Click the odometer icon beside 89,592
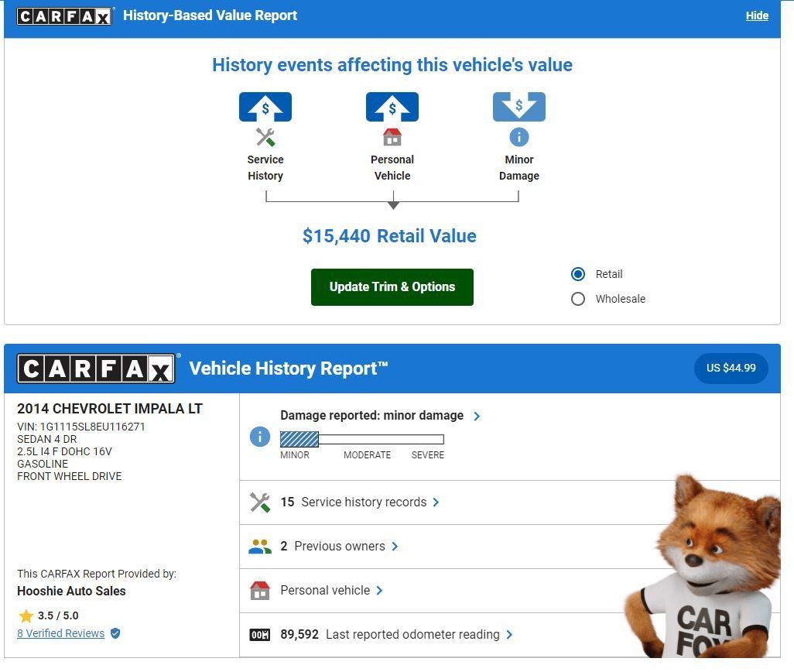Image resolution: width=794 pixels, height=672 pixels. tap(260, 635)
